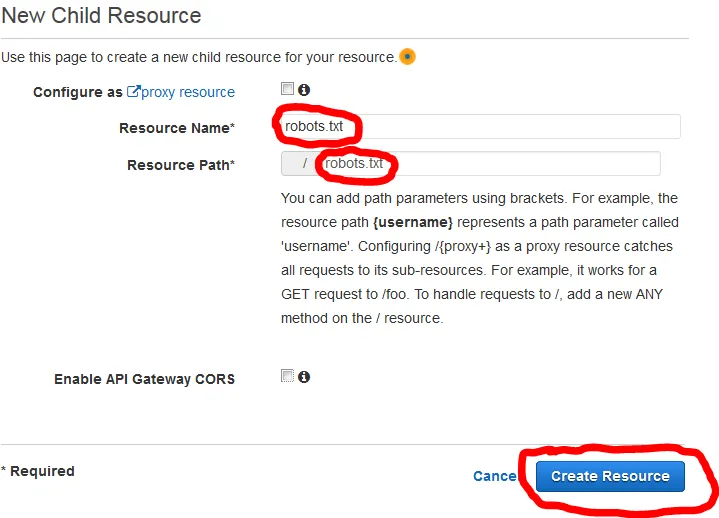The width and height of the screenshot is (719, 518).
Task: Enable the Configure as proxy resource checkbox
Action: 288,90
